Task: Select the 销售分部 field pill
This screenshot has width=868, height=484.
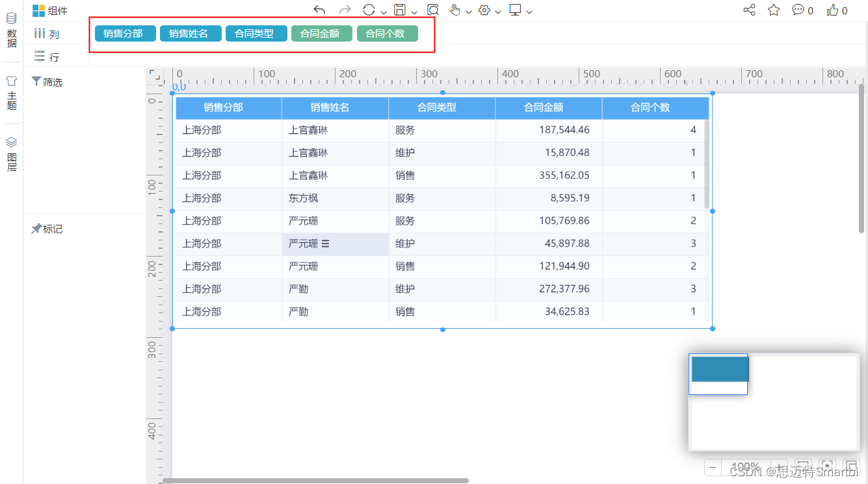Action: [125, 34]
